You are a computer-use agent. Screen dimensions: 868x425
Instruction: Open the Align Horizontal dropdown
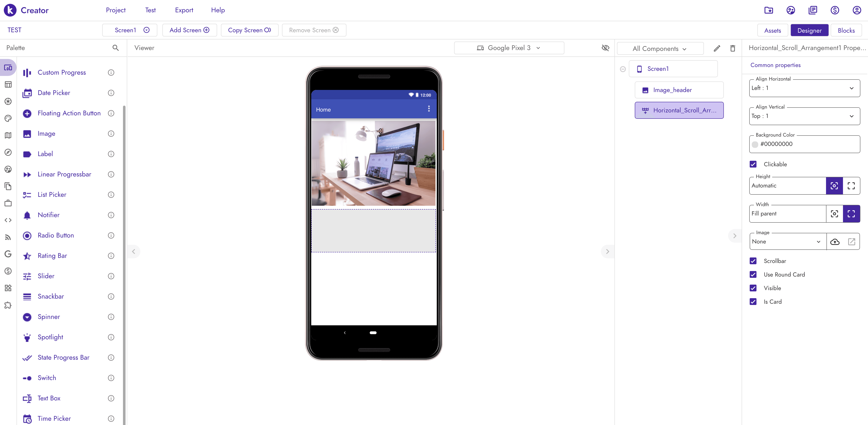point(804,88)
